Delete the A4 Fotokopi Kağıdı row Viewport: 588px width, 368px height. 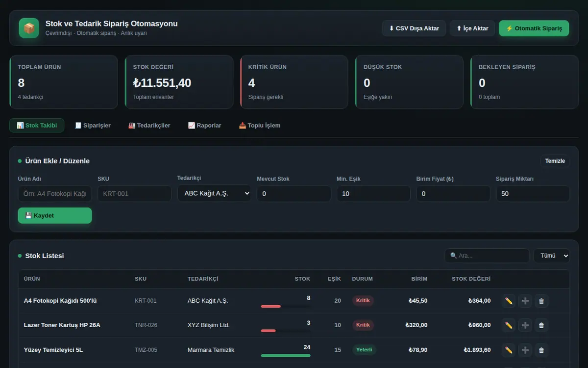[541, 301]
